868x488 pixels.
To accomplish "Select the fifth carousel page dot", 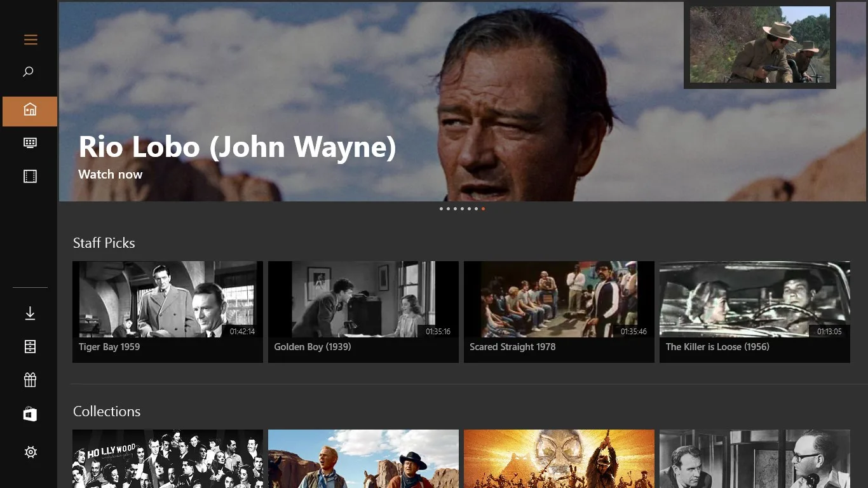I will tap(469, 208).
